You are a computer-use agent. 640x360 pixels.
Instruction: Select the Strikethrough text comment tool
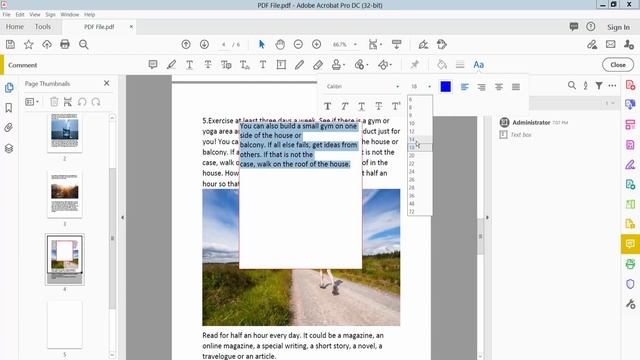[208, 64]
